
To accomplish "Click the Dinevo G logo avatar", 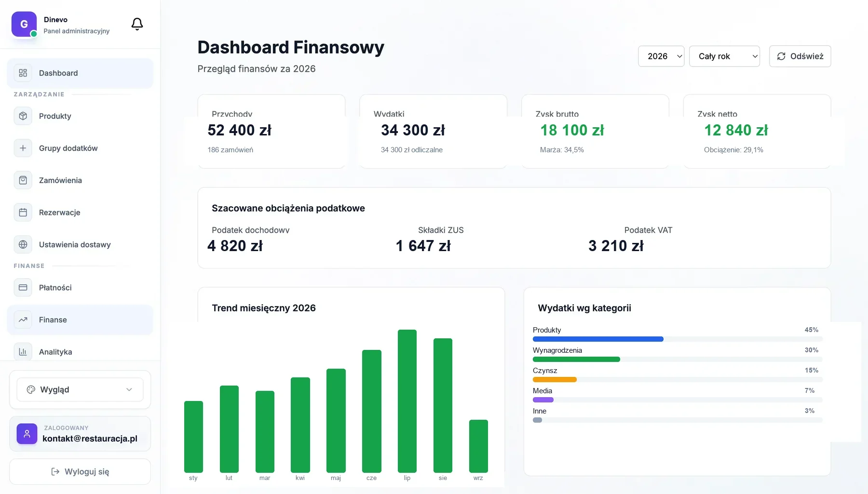I will point(24,24).
